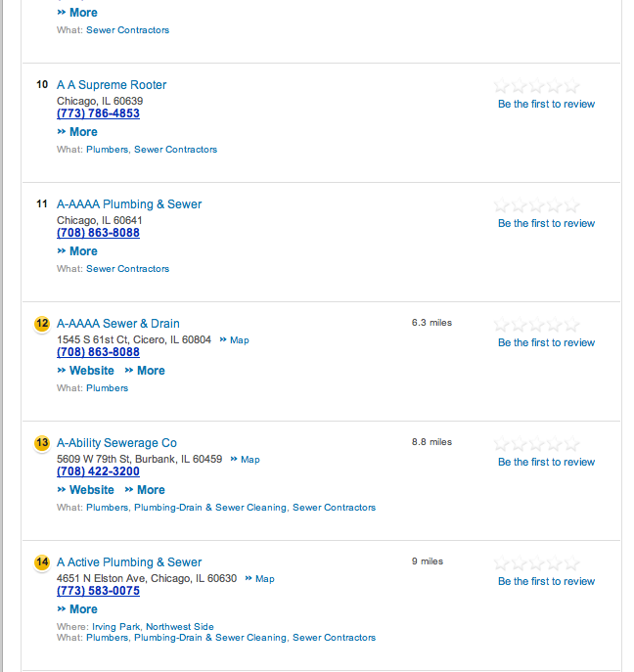Open A-AAAA Sewer & Drain business listing
The image size is (634, 672).
pyautogui.click(x=118, y=324)
